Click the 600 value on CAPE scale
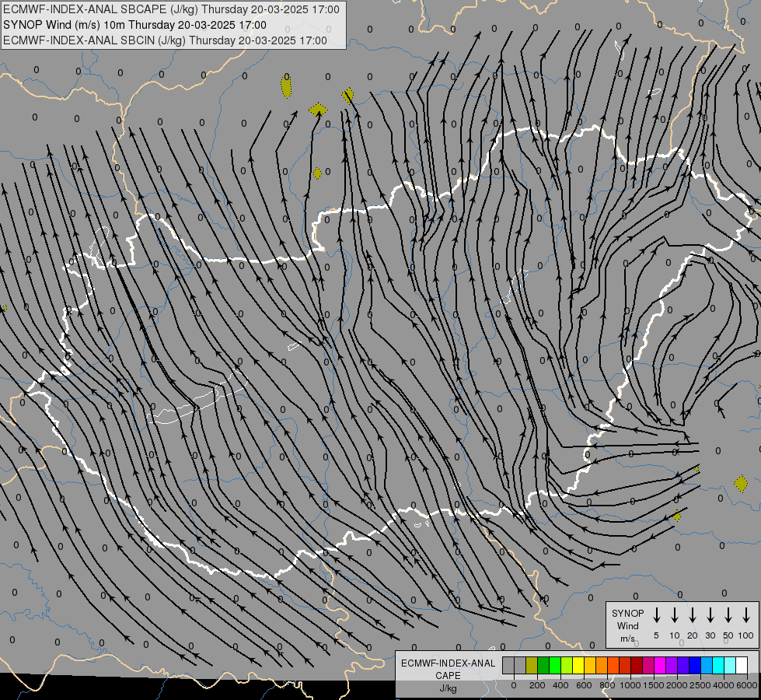Image resolution: width=761 pixels, height=700 pixels. [584, 685]
